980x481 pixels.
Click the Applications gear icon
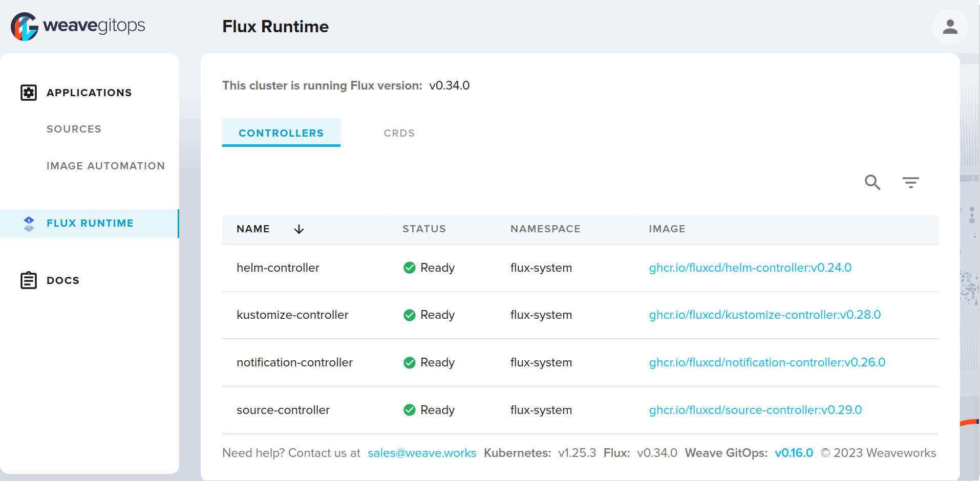[29, 93]
